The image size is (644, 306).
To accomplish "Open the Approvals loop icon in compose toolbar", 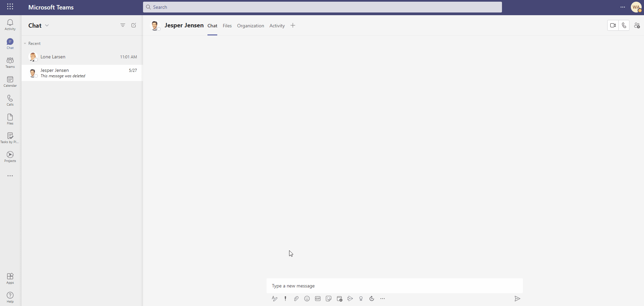I will pos(372,299).
